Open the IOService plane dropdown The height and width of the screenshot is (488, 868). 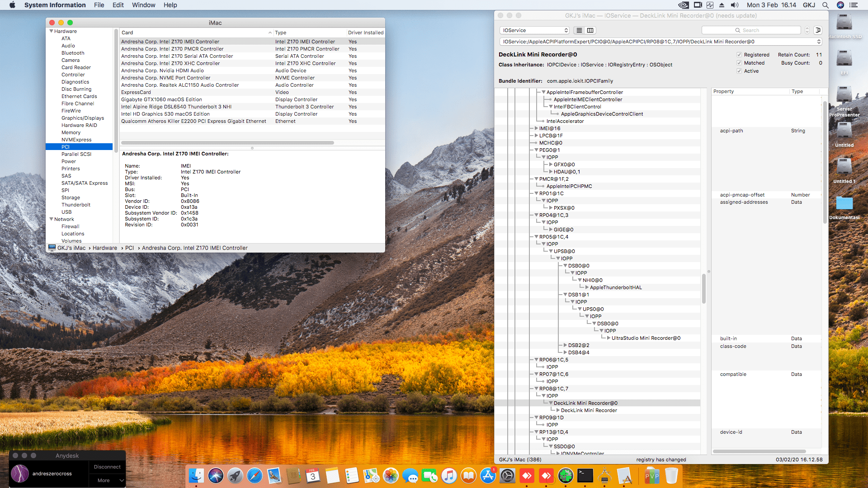[x=534, y=30]
